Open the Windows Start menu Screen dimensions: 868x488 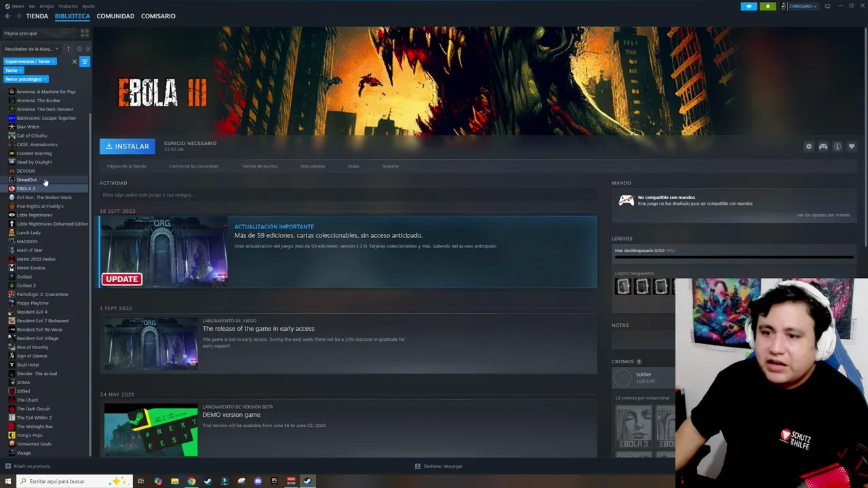[x=8, y=481]
